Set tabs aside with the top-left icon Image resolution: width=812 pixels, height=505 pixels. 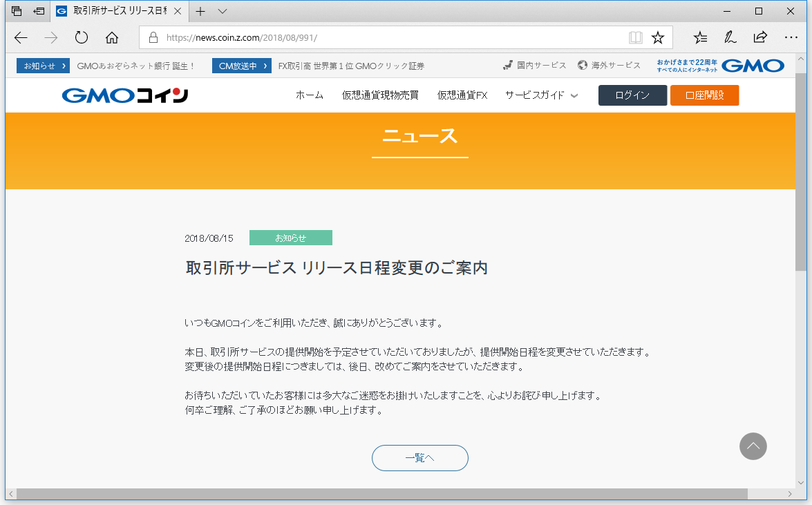click(x=15, y=11)
